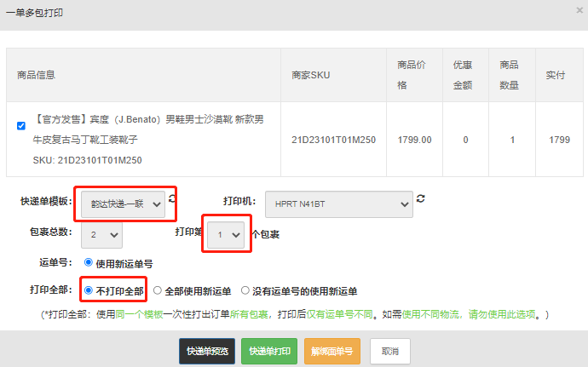
Task: Refresh the printer list icon
Action: tap(420, 198)
